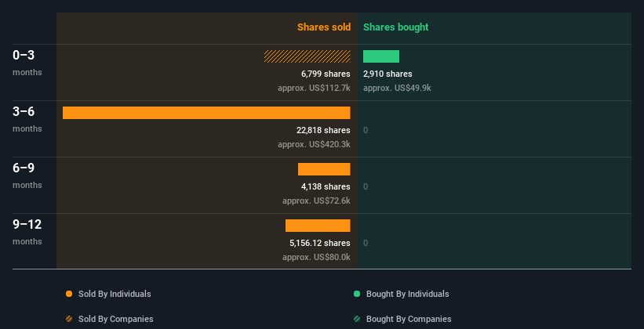
Task: Select the Sold By Individuals legend label
Action: click(x=115, y=294)
